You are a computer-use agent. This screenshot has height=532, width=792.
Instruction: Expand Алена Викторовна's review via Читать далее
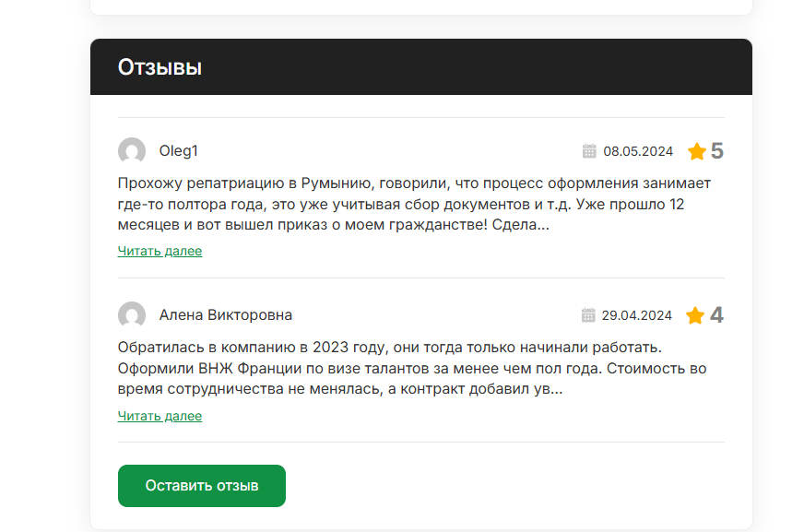click(160, 416)
